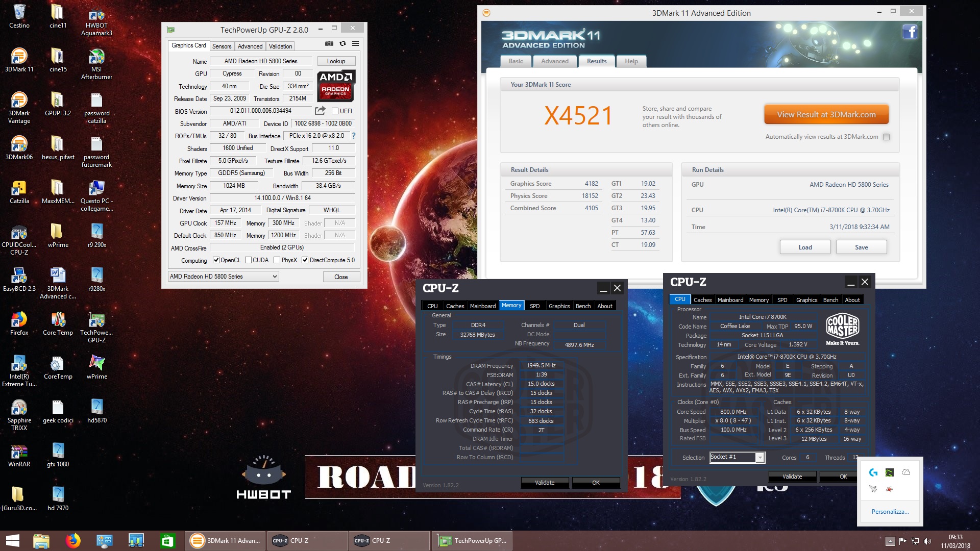Open the wPrime folder desktop icon
The height and width of the screenshot is (551, 980).
58,236
